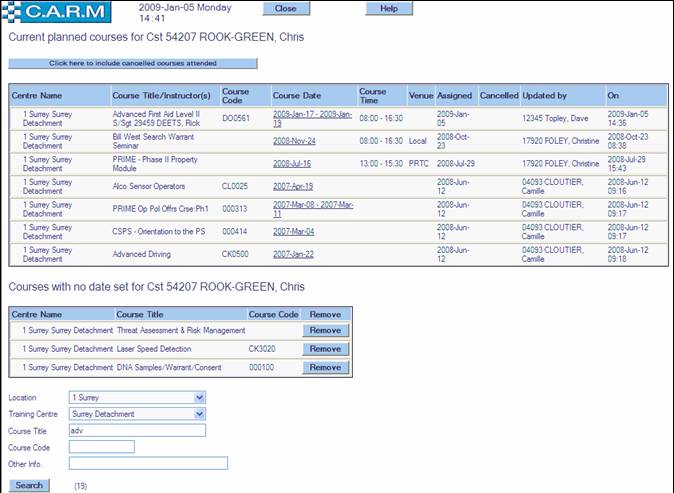Screen dimensions: 674x493
Task: Expand the Training Centre dropdown
Action: pyautogui.click(x=136, y=414)
